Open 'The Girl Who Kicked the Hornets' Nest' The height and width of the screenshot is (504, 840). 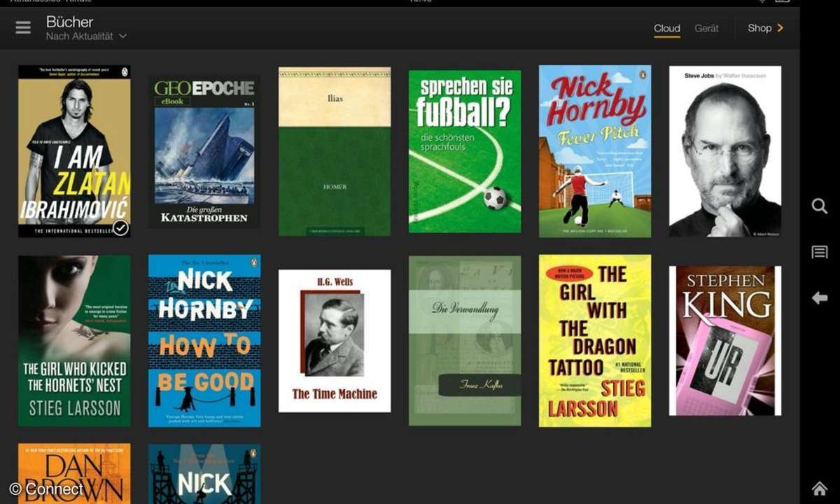[x=74, y=341]
